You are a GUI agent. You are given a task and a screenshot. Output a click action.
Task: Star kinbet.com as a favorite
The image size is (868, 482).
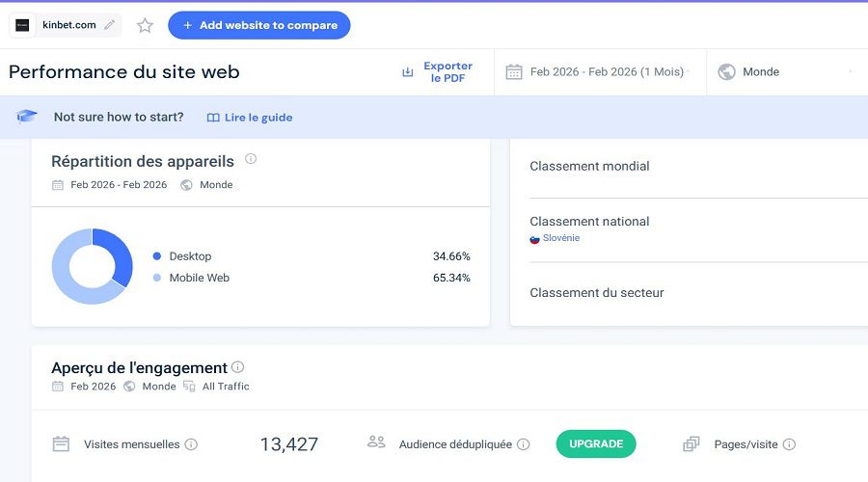point(145,25)
